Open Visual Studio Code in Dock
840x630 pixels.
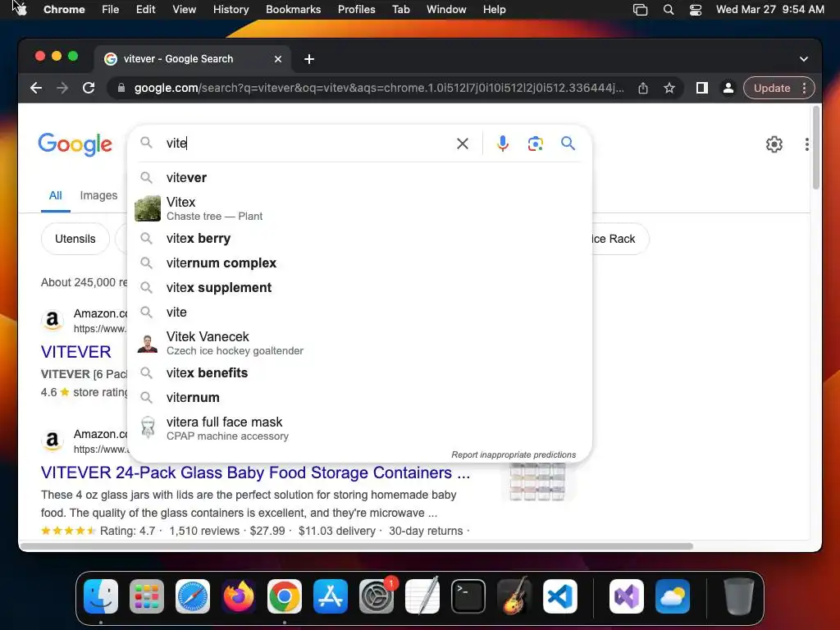pyautogui.click(x=560, y=596)
